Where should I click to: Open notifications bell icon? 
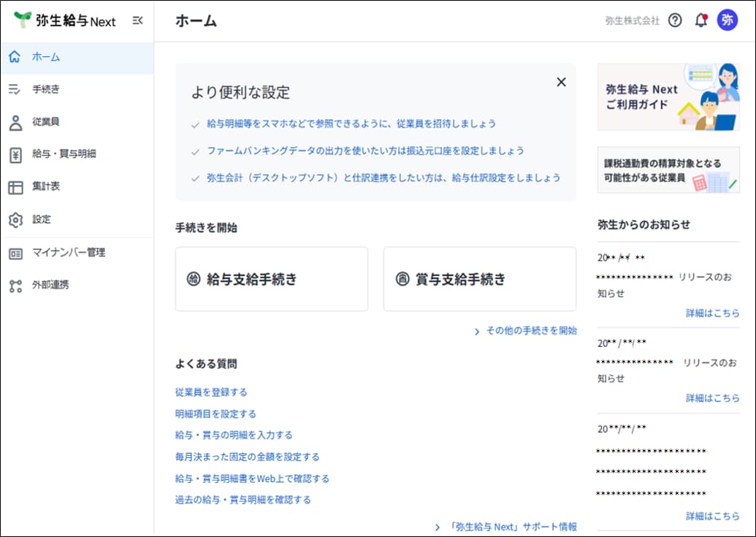click(x=700, y=20)
